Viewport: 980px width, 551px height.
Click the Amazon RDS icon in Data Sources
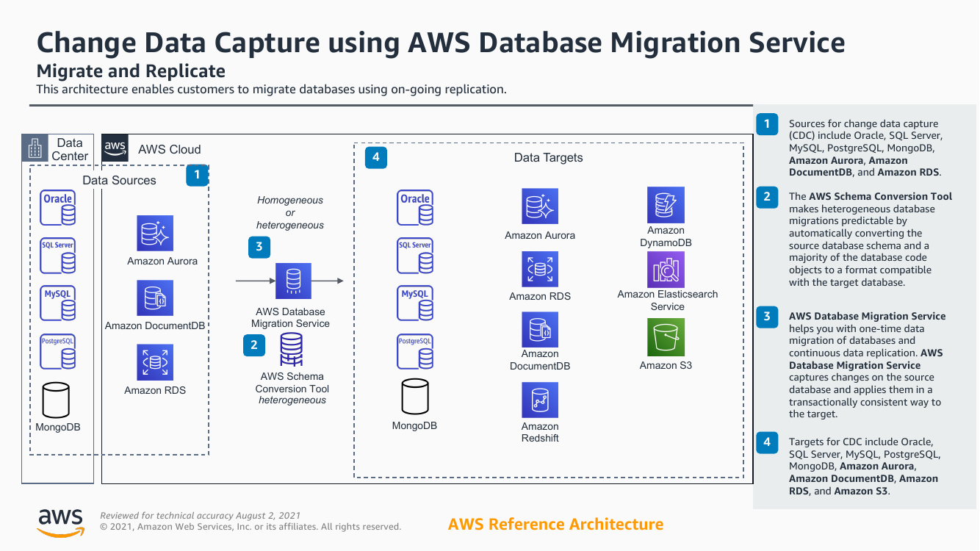coord(155,362)
